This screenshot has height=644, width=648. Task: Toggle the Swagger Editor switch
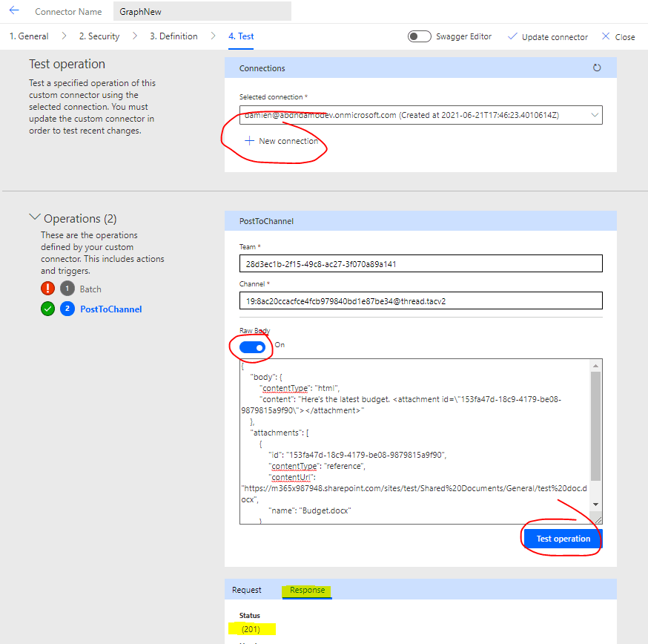420,36
